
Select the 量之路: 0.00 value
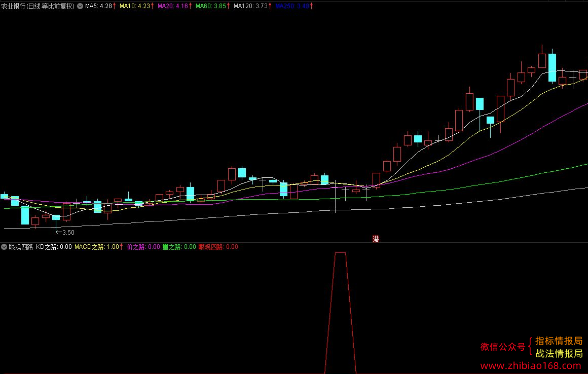179,247
